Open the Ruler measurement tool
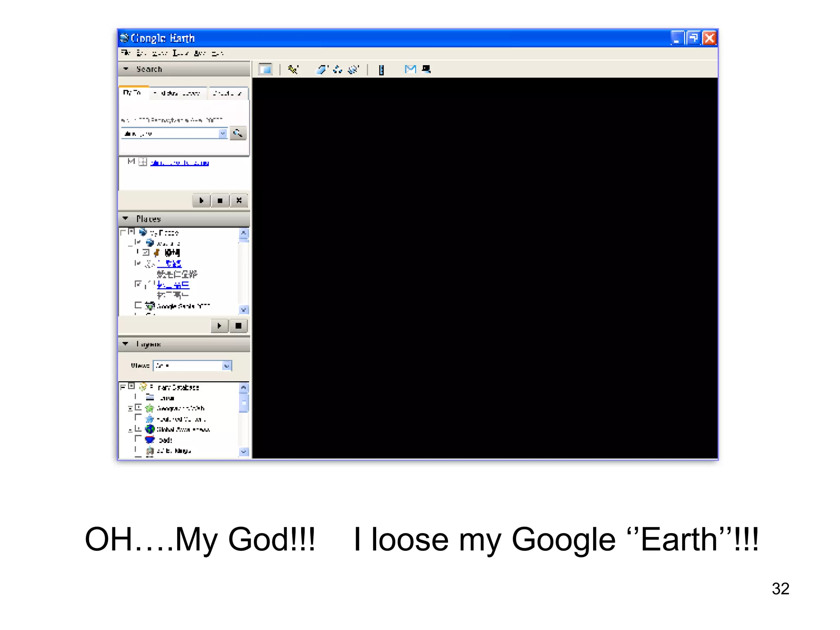Screen dimensions: 840x630 click(x=381, y=70)
